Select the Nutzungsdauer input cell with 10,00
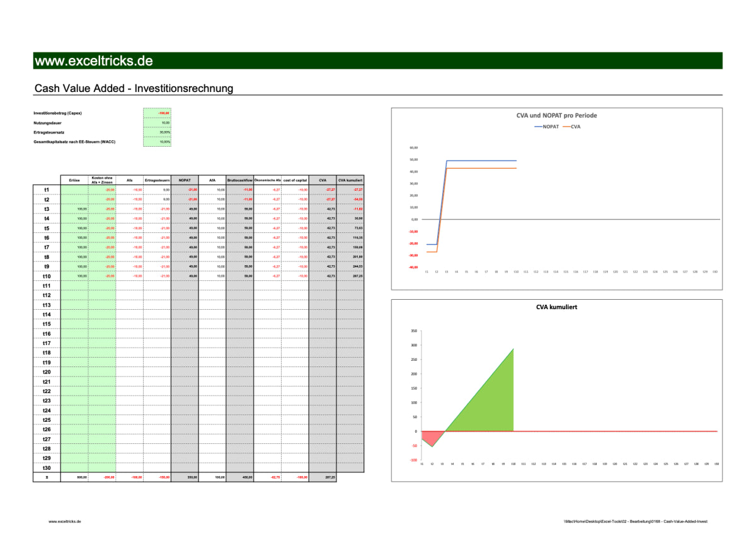This screenshot has height=534, width=756. click(x=157, y=123)
